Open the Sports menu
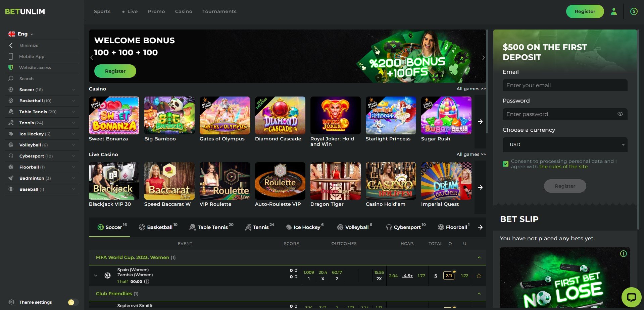Image resolution: width=644 pixels, height=310 pixels. pos(102,11)
